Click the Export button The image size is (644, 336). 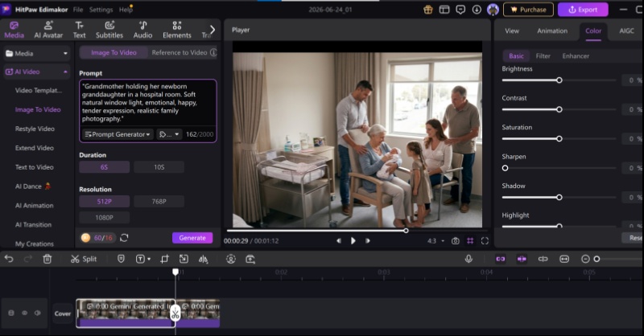(583, 10)
